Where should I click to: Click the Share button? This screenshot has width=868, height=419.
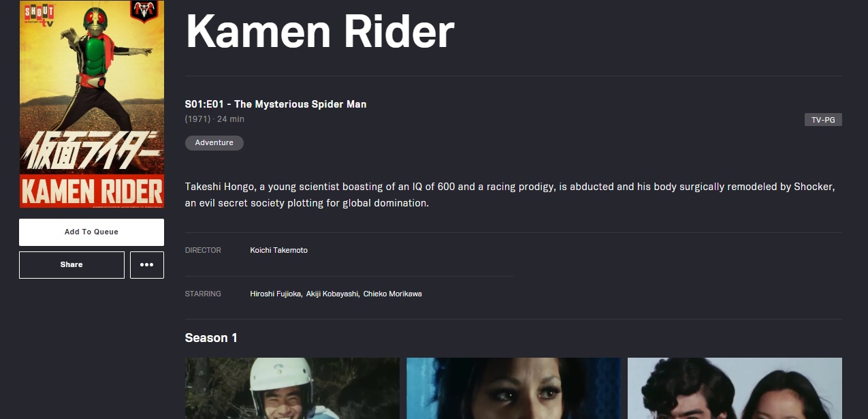click(71, 265)
